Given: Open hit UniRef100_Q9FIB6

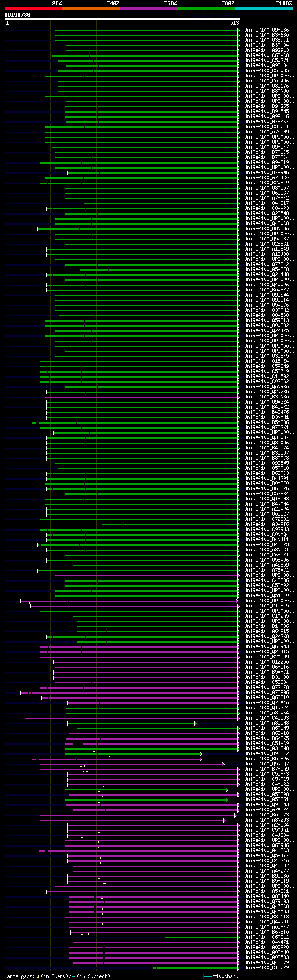Looking at the screenshot, I should tap(266, 30).
